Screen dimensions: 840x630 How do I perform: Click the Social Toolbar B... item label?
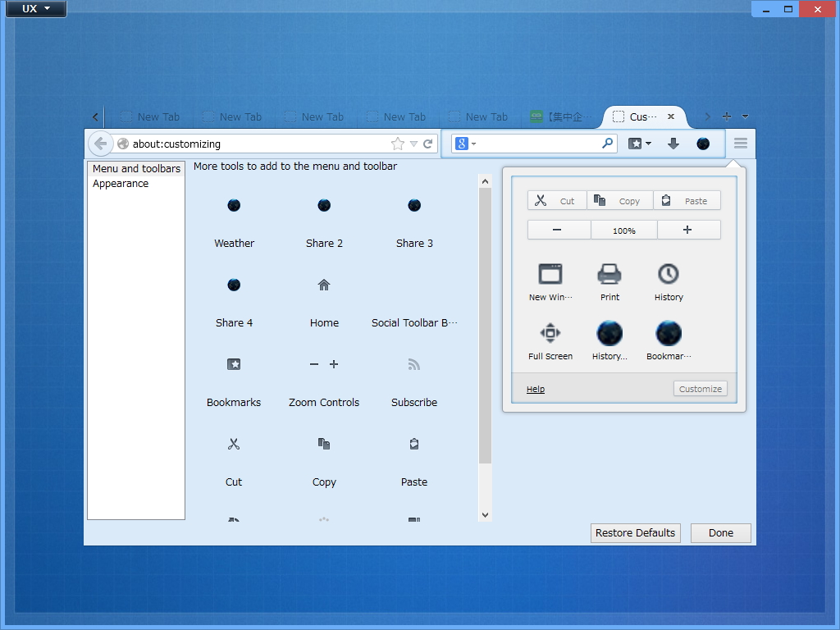[x=414, y=322]
